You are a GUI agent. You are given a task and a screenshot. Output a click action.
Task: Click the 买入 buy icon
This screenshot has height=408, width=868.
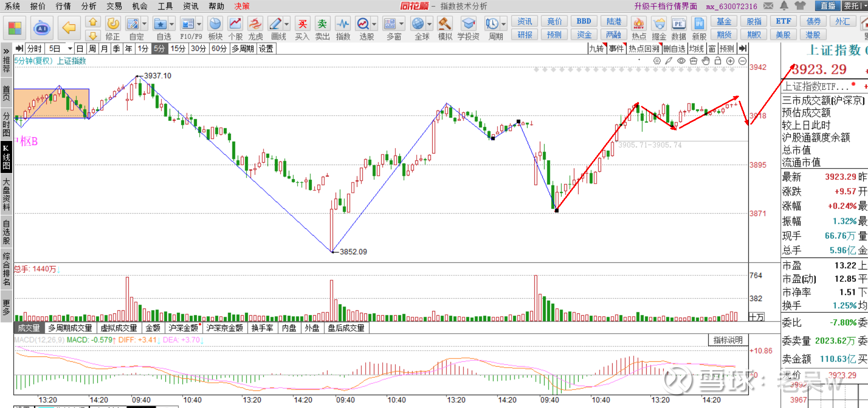[x=302, y=24]
